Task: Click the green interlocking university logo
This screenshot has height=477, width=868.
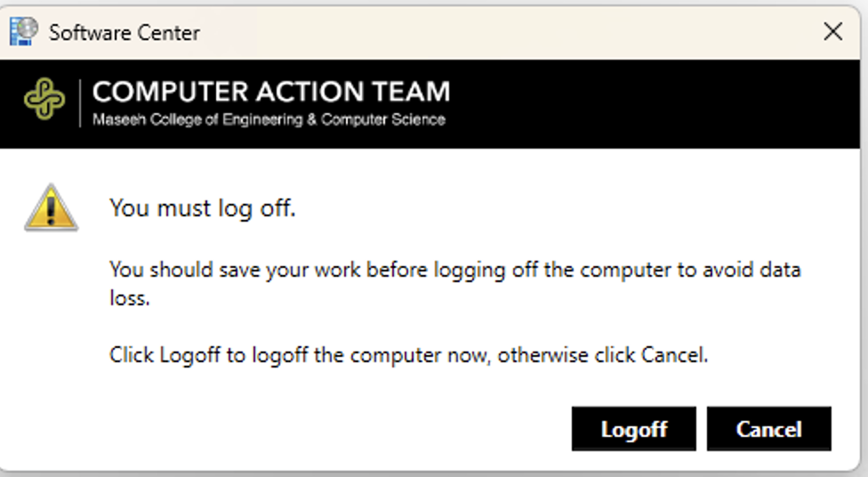Action: (x=44, y=99)
